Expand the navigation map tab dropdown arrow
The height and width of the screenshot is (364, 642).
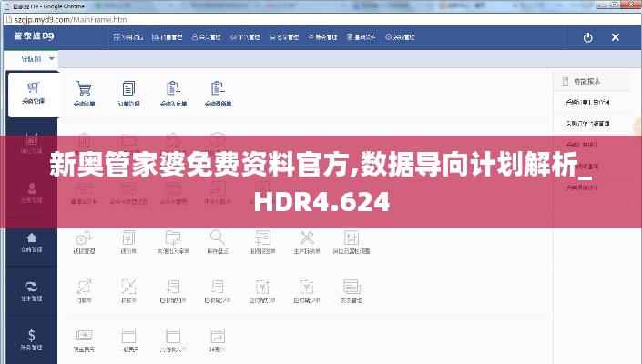point(52,59)
